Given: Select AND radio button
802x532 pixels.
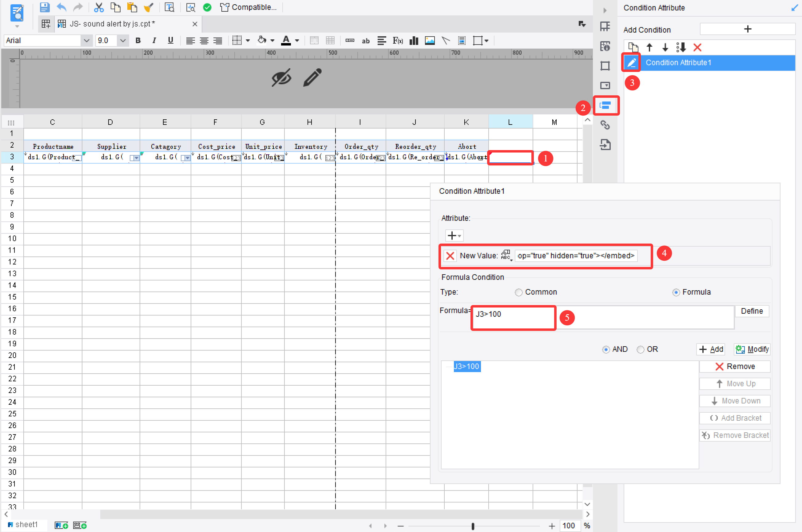Looking at the screenshot, I should pos(605,349).
